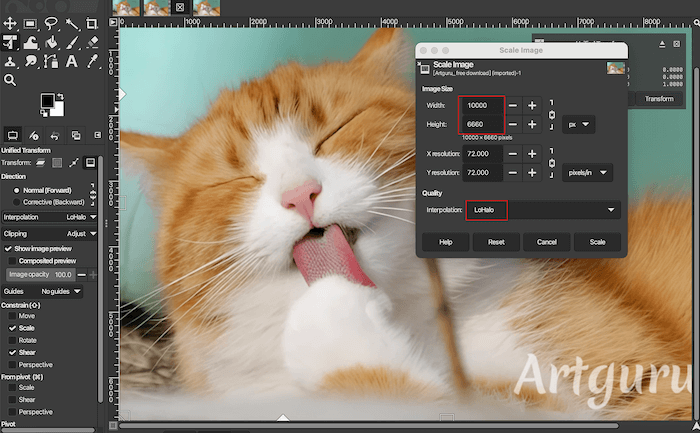Image resolution: width=700 pixels, height=433 pixels.
Task: Select the Move tool
Action: coord(10,23)
